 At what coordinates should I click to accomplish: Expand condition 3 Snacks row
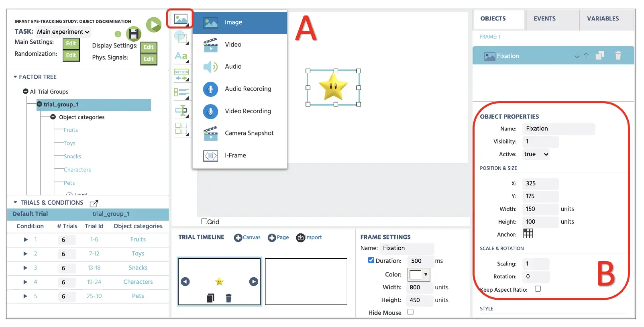[26, 268]
